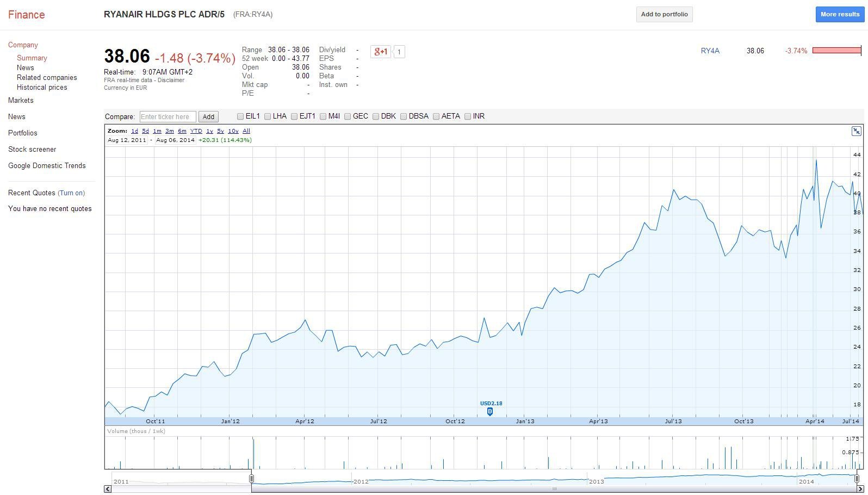Click the chart start date Aug 12, 2011
The image size is (868, 495).
click(127, 140)
